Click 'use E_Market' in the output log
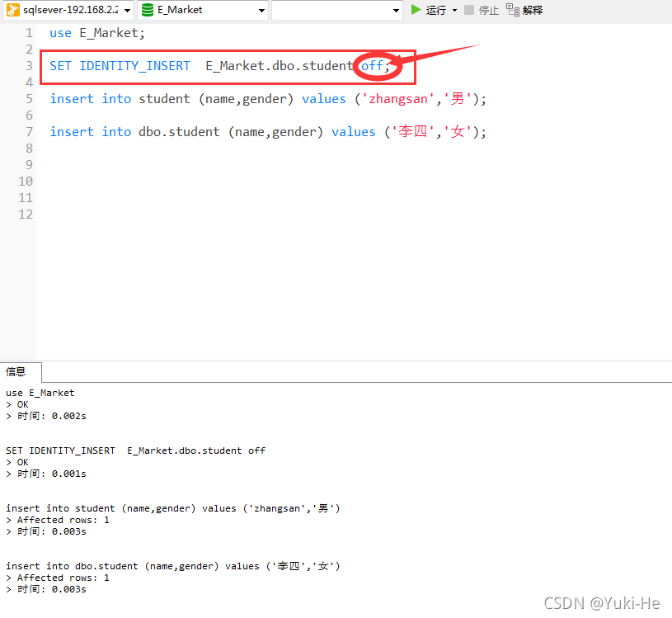Image resolution: width=672 pixels, height=618 pixels. point(40,393)
